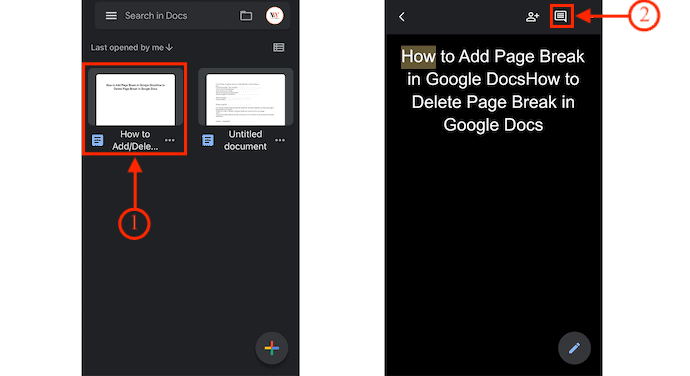Tap the add people share icon
The height and width of the screenshot is (376, 690).
tap(532, 17)
